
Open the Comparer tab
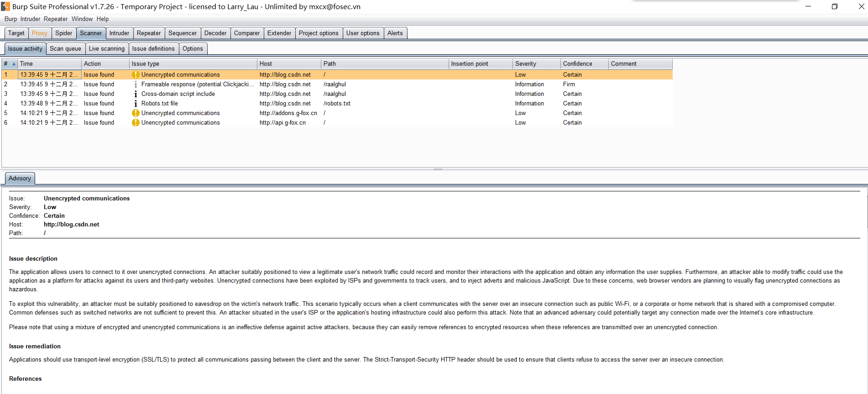247,33
